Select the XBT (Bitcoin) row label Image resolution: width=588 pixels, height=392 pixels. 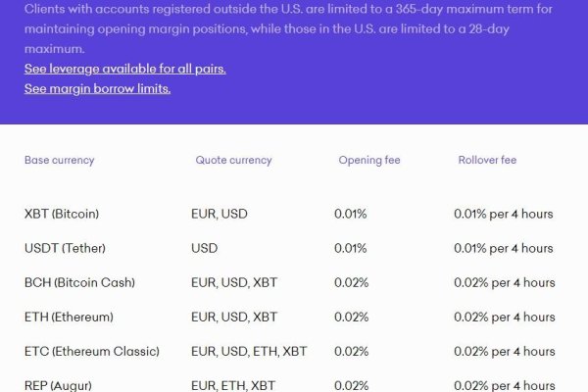[62, 214]
